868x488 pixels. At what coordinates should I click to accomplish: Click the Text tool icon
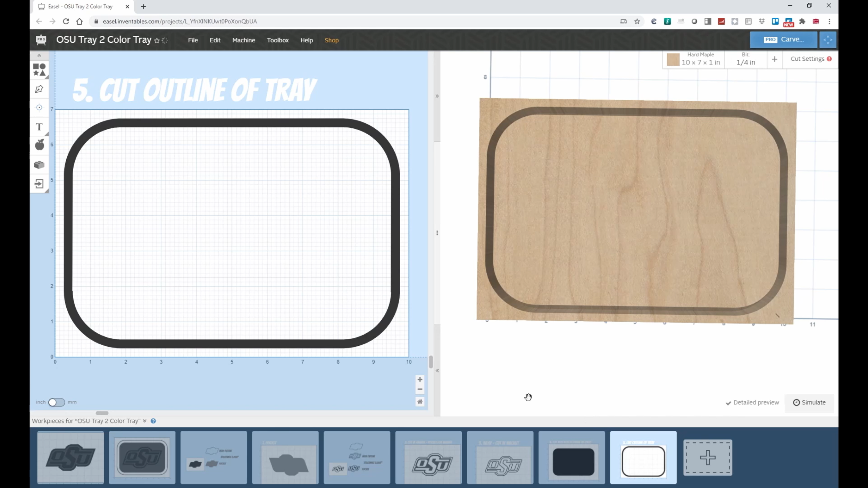[39, 127]
